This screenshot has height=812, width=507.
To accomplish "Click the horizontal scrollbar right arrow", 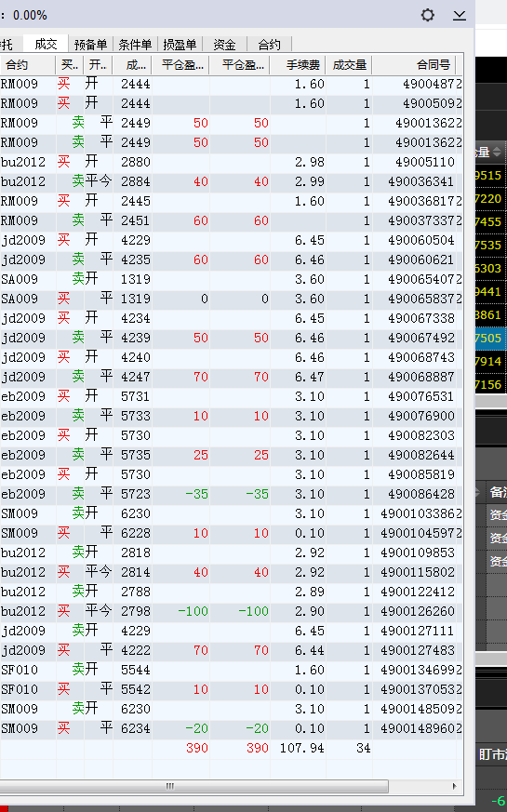I will click(x=454, y=786).
